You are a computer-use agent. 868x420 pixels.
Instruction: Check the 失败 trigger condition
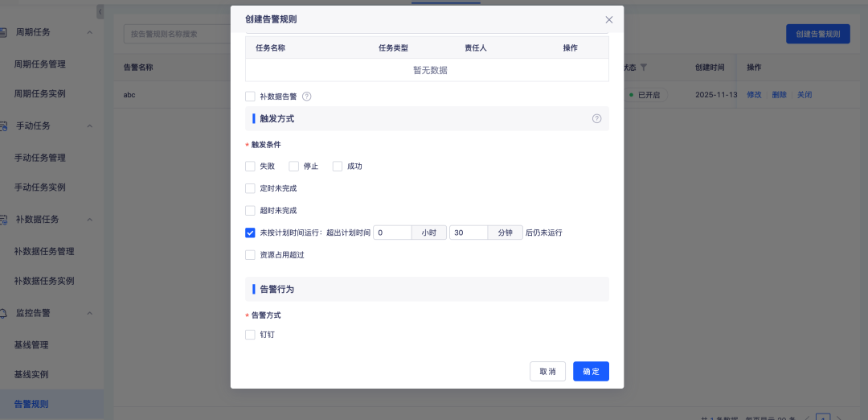pos(250,167)
